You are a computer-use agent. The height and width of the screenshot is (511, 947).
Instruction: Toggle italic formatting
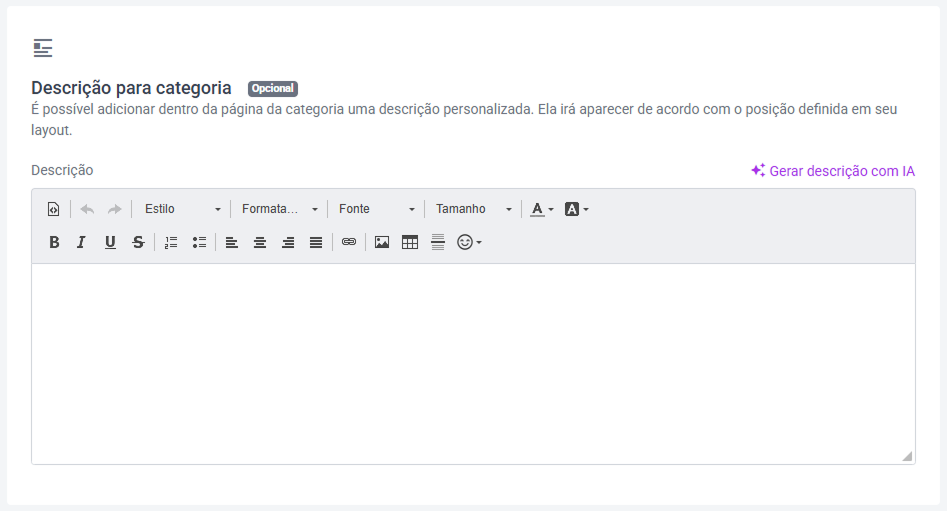click(x=81, y=242)
